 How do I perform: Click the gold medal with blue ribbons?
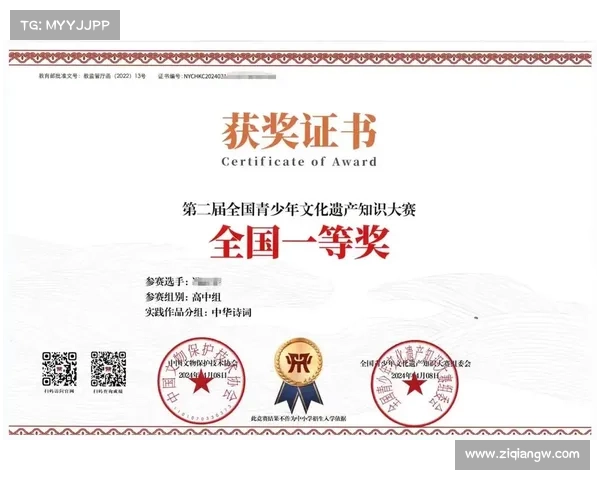[x=299, y=375]
